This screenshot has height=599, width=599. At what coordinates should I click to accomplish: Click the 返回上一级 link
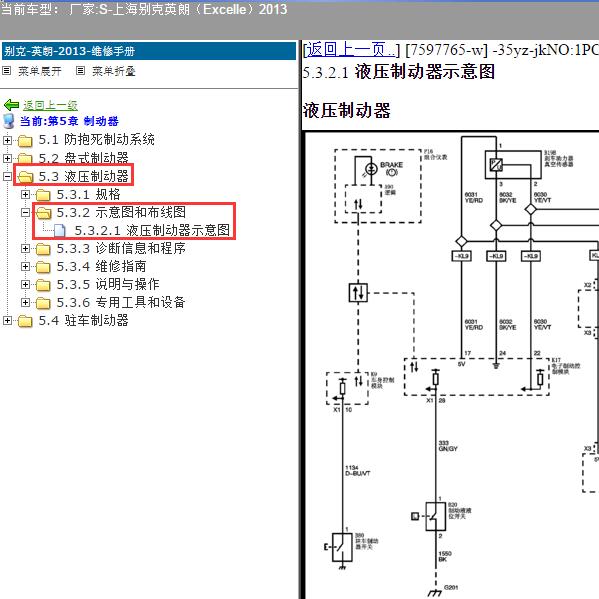coord(50,105)
